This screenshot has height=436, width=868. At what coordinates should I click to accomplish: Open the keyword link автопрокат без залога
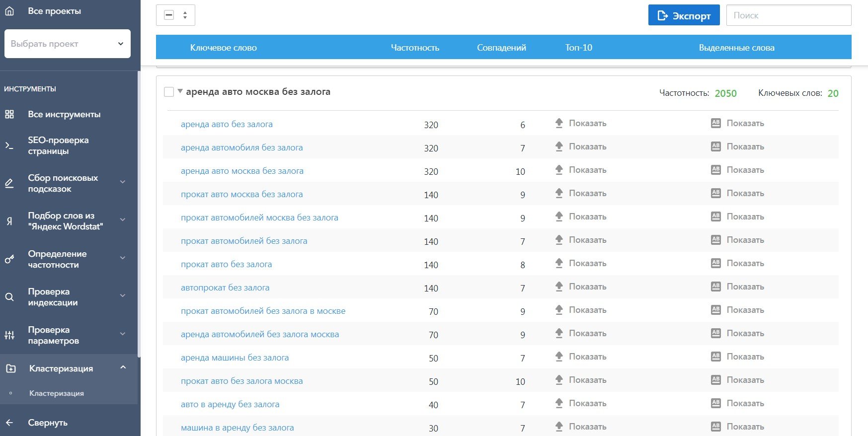click(225, 288)
